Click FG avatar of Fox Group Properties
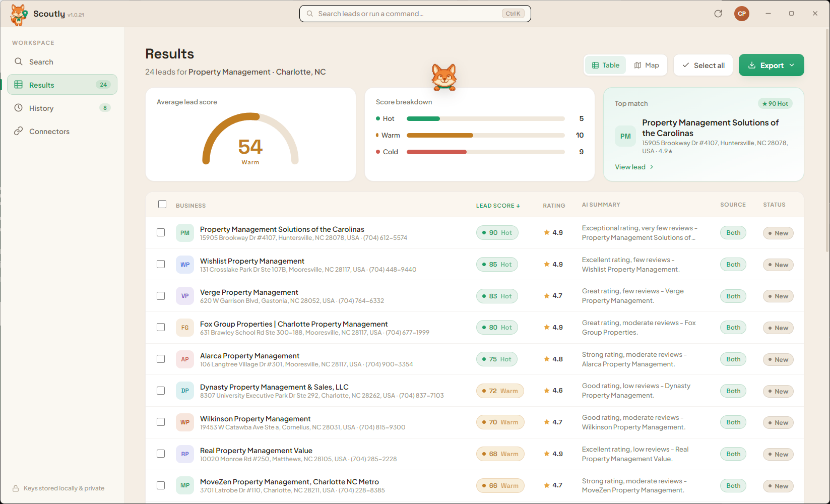Viewport: 830px width, 504px height. (185, 328)
